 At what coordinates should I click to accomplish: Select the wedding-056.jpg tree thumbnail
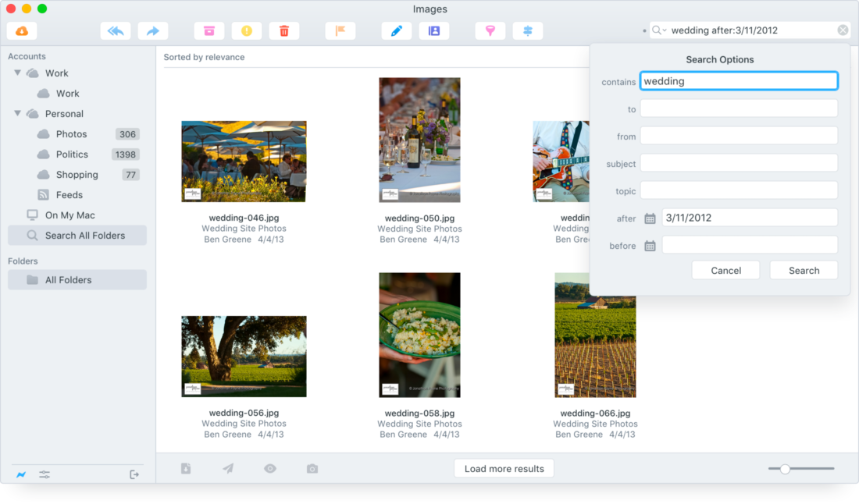pos(244,357)
